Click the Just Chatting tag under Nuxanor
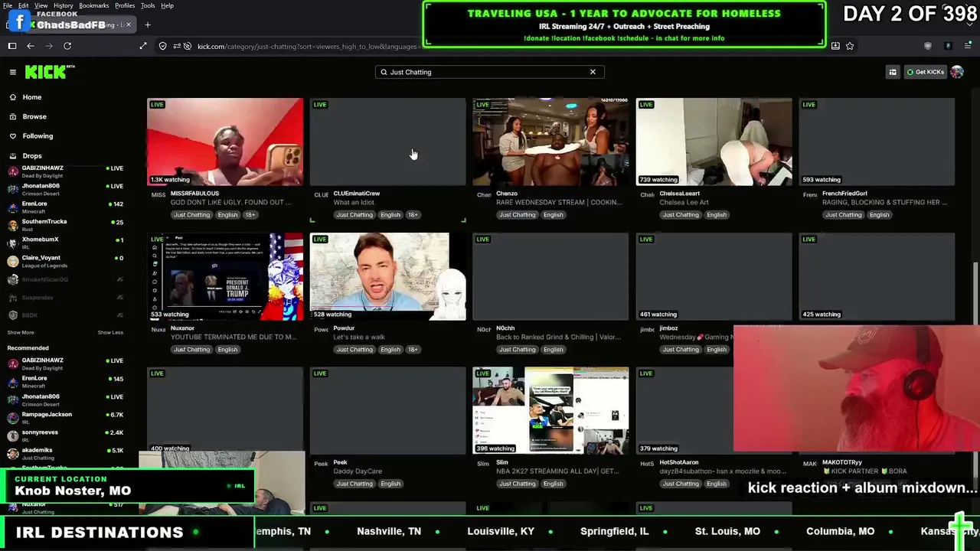The height and width of the screenshot is (551, 980). pyautogui.click(x=191, y=350)
